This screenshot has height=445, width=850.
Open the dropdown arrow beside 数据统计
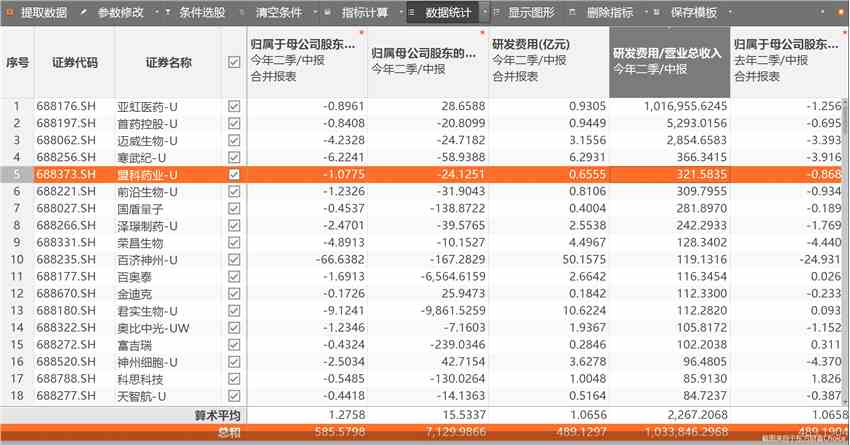click(485, 12)
